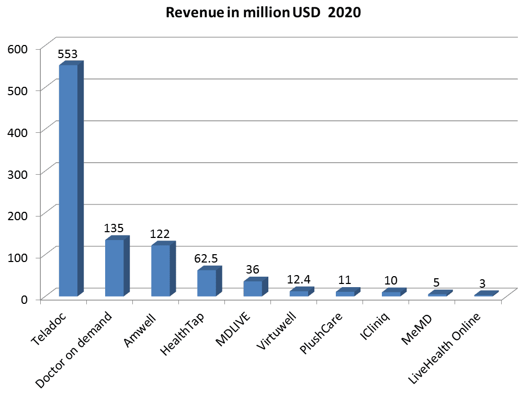Click the data label '3'
The image size is (532, 398).
(482, 283)
